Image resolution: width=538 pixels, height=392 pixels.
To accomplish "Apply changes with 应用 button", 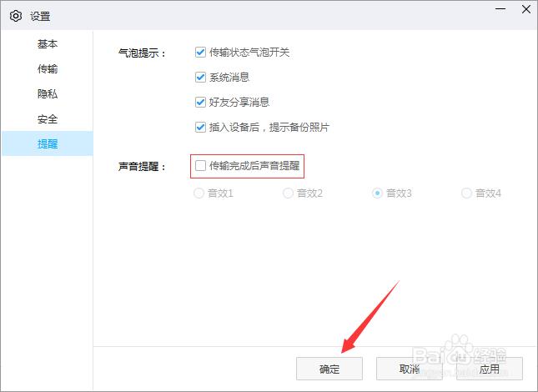I will tap(490, 369).
